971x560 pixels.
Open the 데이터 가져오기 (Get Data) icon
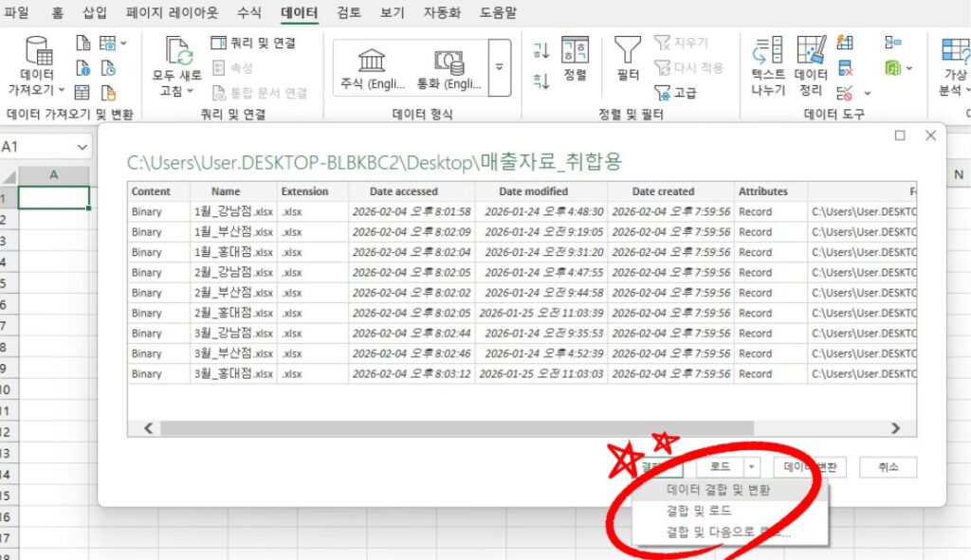point(38,52)
